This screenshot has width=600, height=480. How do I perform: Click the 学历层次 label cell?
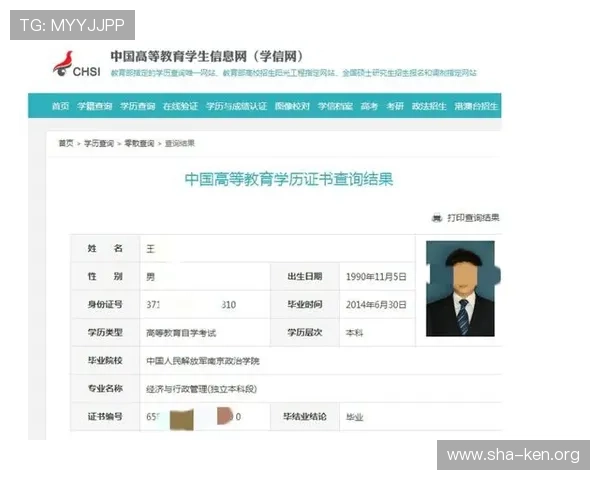pos(305,332)
